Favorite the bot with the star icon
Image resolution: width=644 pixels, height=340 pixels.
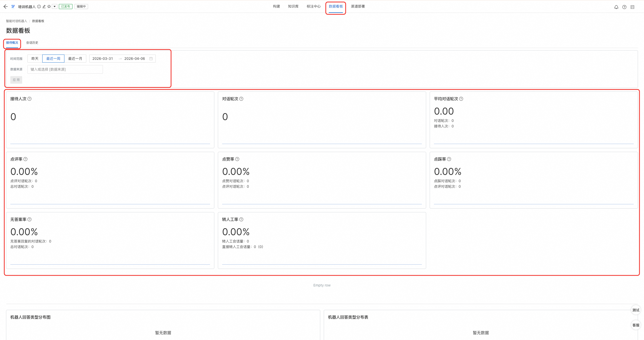pos(49,7)
